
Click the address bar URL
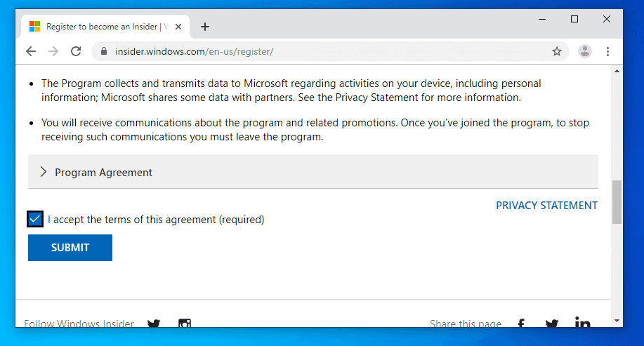194,51
